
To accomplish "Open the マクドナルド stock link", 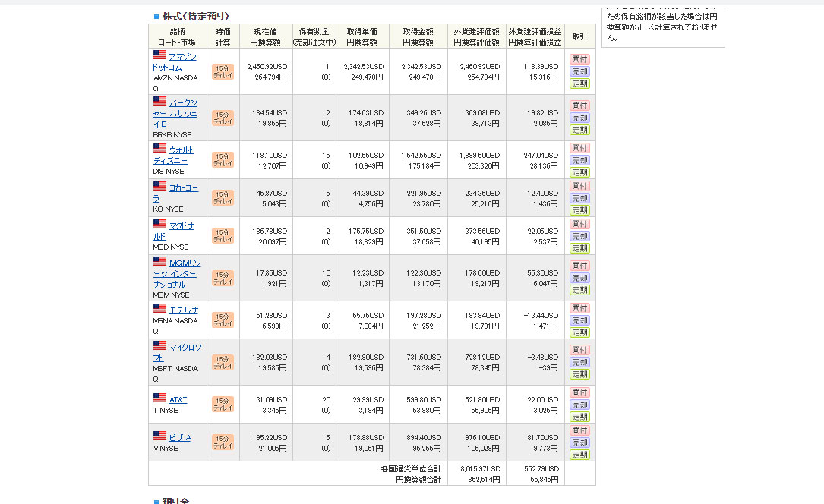I will [x=174, y=231].
